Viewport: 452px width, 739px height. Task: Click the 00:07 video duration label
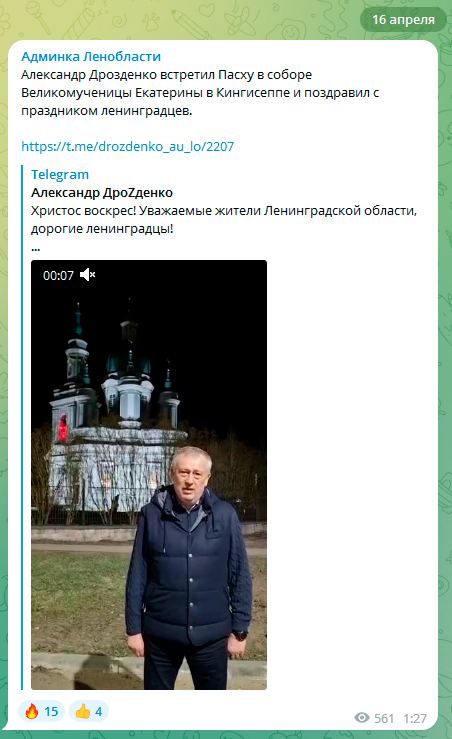pyautogui.click(x=58, y=275)
